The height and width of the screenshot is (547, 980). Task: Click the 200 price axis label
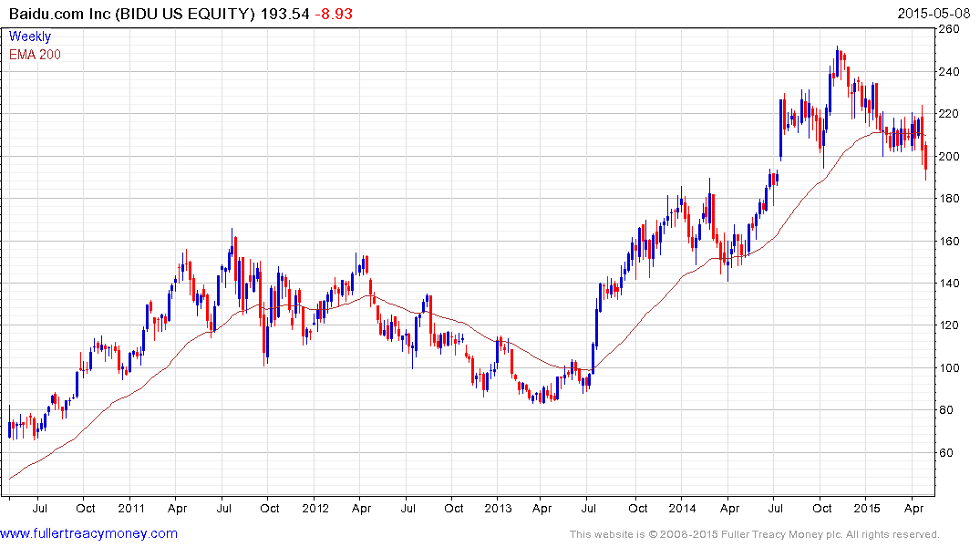pos(949,156)
